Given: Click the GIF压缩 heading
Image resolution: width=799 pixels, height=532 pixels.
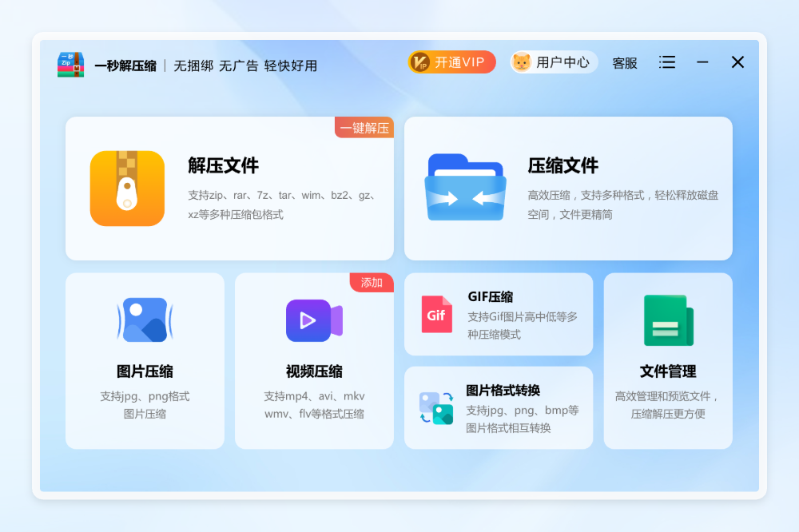Looking at the screenshot, I should tap(491, 297).
